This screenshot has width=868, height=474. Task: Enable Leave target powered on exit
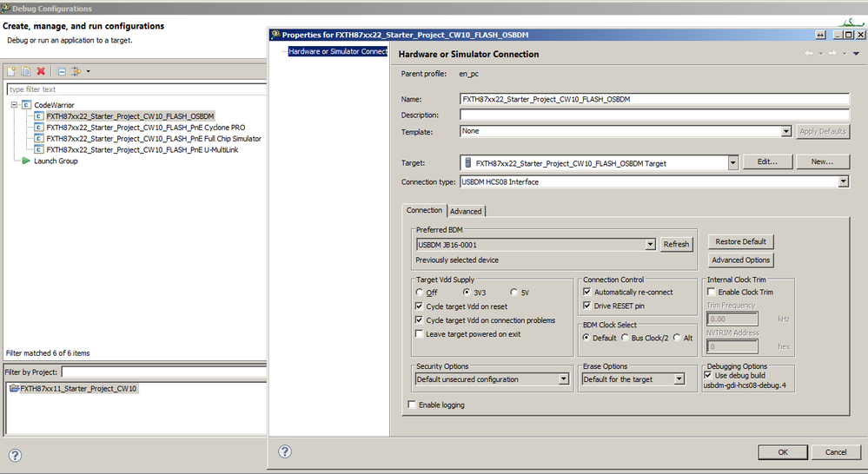coord(419,333)
